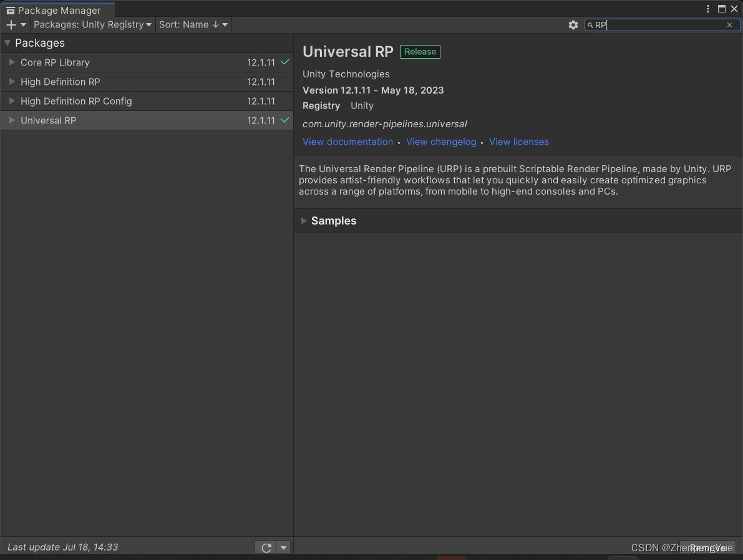
Task: Click the refresh package list button
Action: 266,548
